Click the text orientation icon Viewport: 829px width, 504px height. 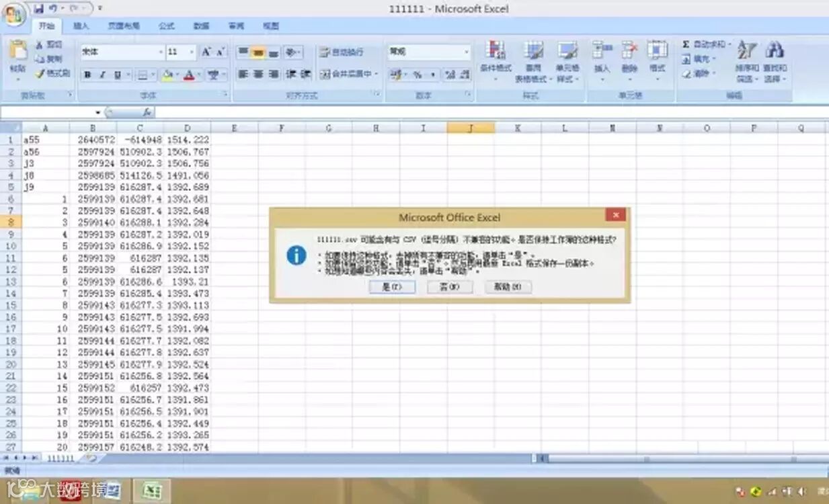(290, 52)
